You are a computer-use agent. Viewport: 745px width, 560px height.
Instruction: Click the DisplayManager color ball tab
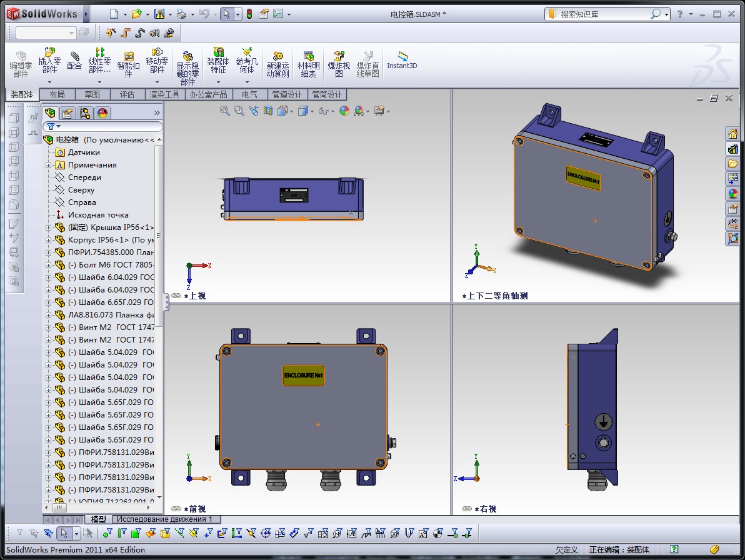click(102, 113)
